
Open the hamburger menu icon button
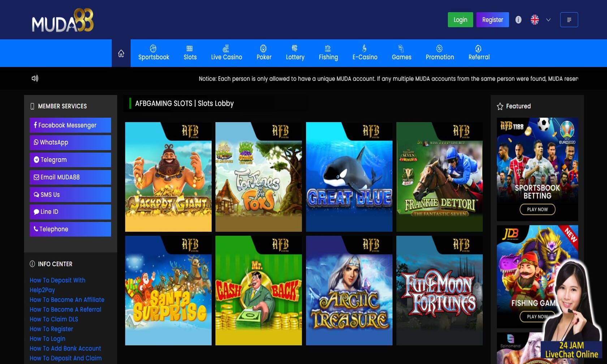[569, 20]
